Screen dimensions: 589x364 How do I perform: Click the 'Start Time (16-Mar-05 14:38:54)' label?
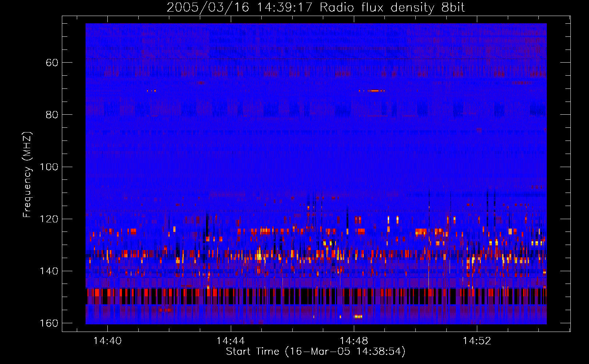(x=316, y=352)
